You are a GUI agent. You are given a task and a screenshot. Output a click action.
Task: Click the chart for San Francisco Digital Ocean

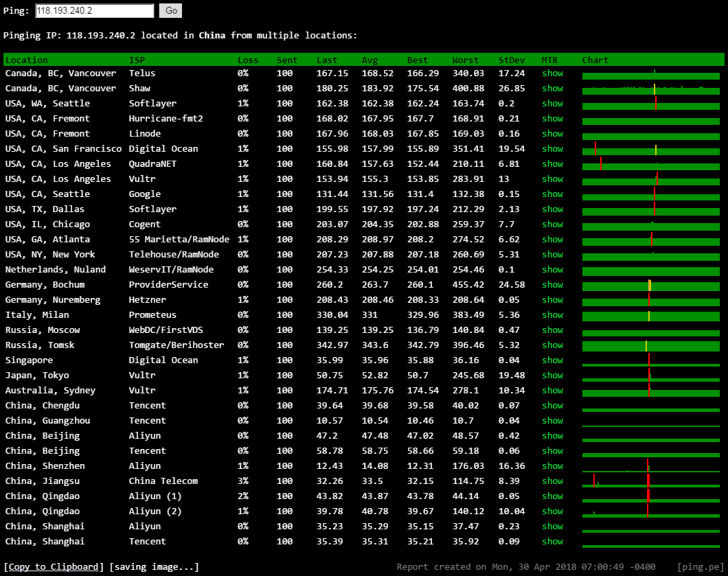coord(650,150)
